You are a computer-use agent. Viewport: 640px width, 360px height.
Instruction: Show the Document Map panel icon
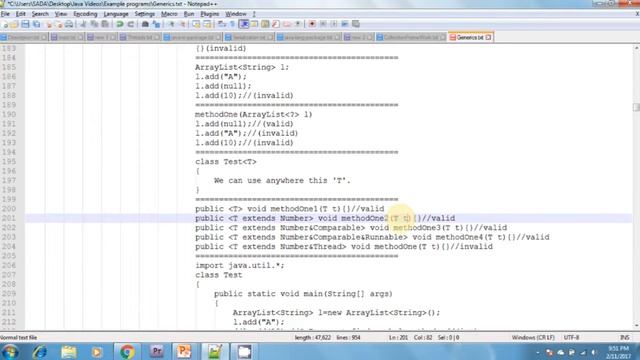(x=265, y=24)
